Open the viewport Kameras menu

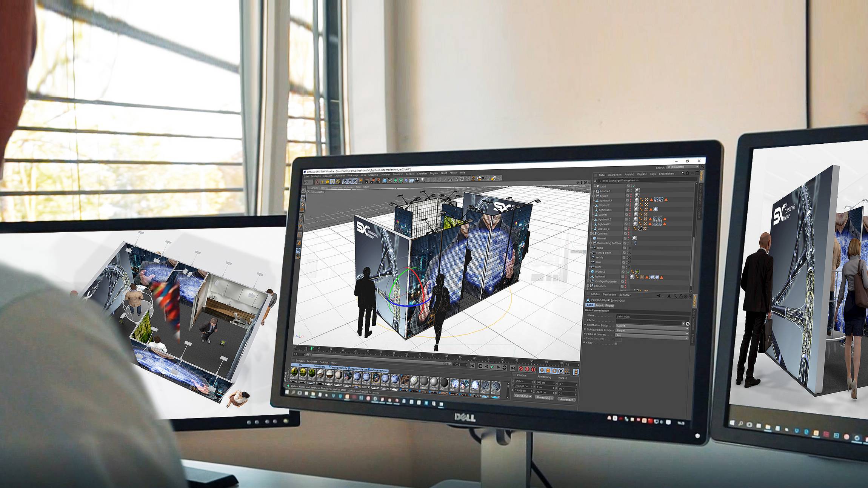click(325, 188)
